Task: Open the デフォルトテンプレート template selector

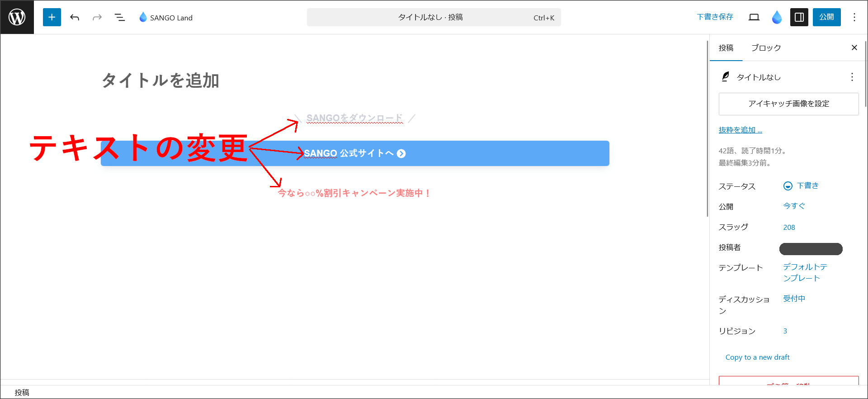Action: (805, 272)
